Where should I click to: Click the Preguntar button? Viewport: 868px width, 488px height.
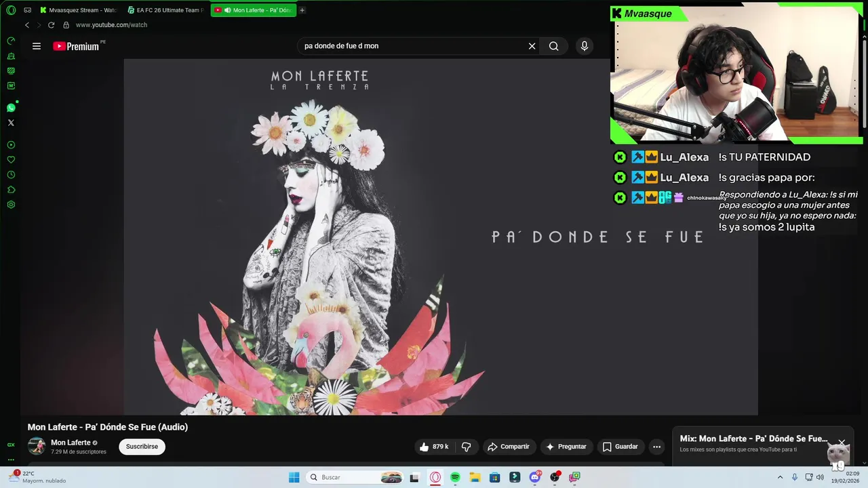click(566, 447)
